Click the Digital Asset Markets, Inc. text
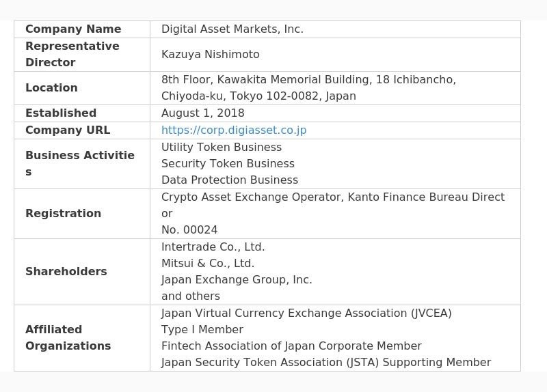This screenshot has height=392, width=547. pyautogui.click(x=232, y=29)
